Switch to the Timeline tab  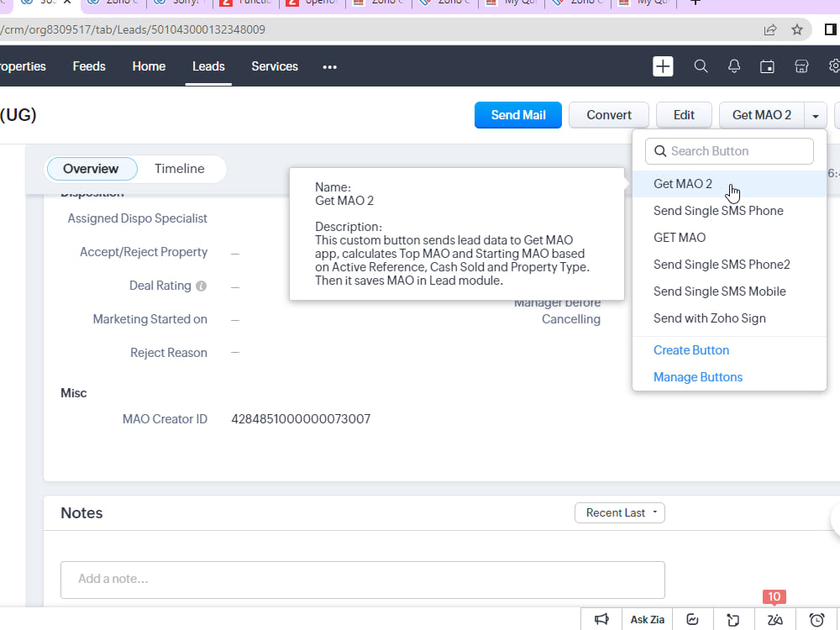pyautogui.click(x=180, y=169)
